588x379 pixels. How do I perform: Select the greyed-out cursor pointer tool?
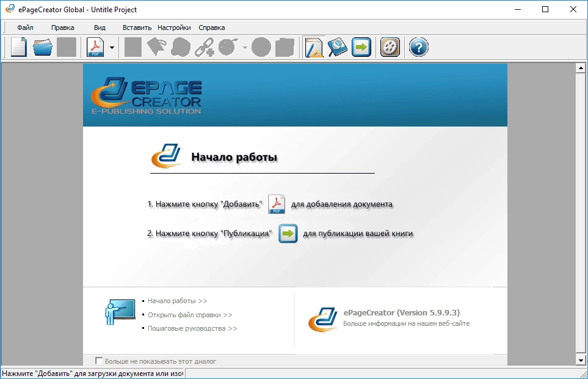[x=157, y=47]
